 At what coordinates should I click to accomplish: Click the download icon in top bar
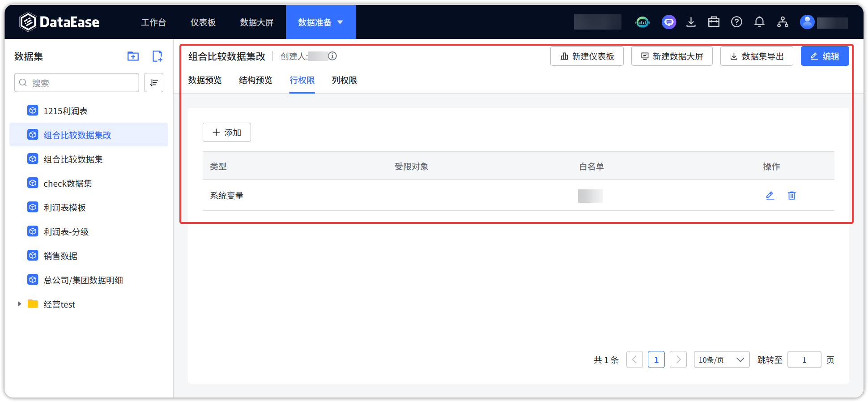coord(691,22)
